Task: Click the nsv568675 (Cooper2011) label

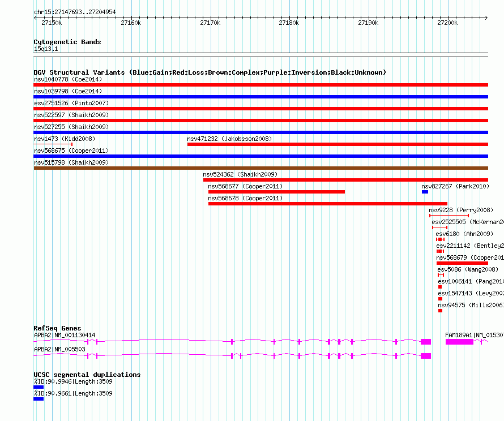Action: coord(71,151)
